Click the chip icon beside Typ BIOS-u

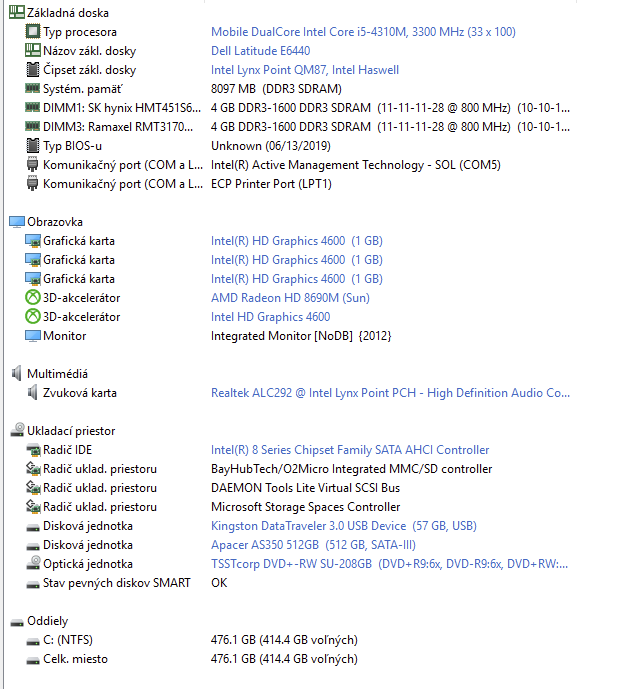[x=33, y=145]
